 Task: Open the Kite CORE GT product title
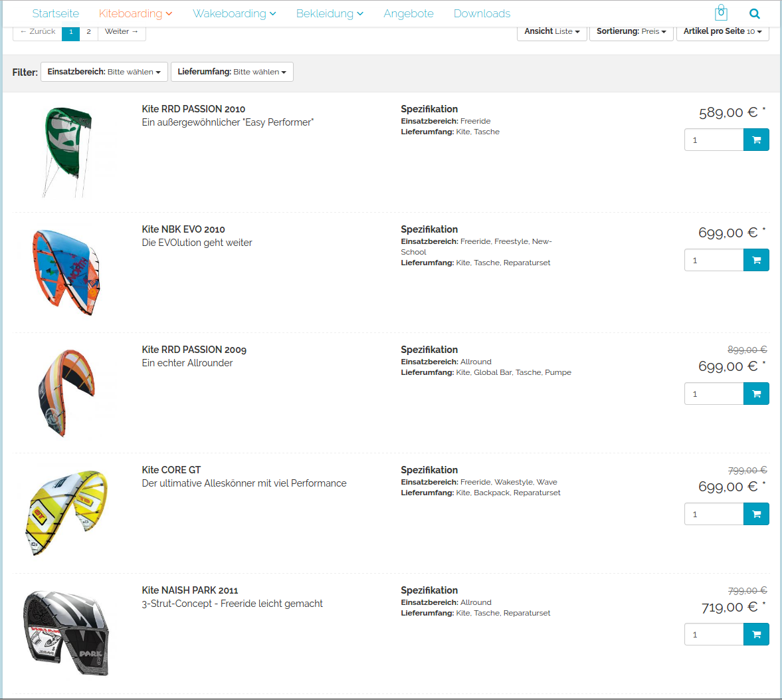(171, 470)
